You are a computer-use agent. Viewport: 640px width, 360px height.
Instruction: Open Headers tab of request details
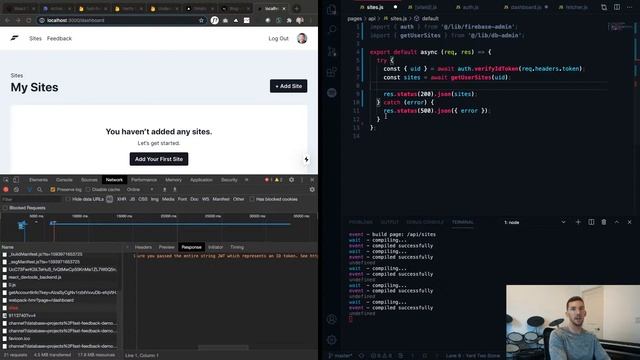pos(143,247)
